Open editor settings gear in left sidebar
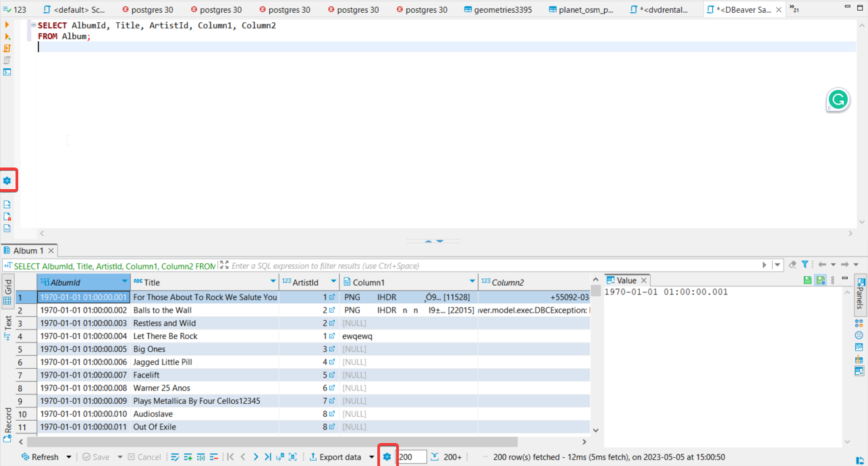This screenshot has height=466, width=868. [7, 180]
